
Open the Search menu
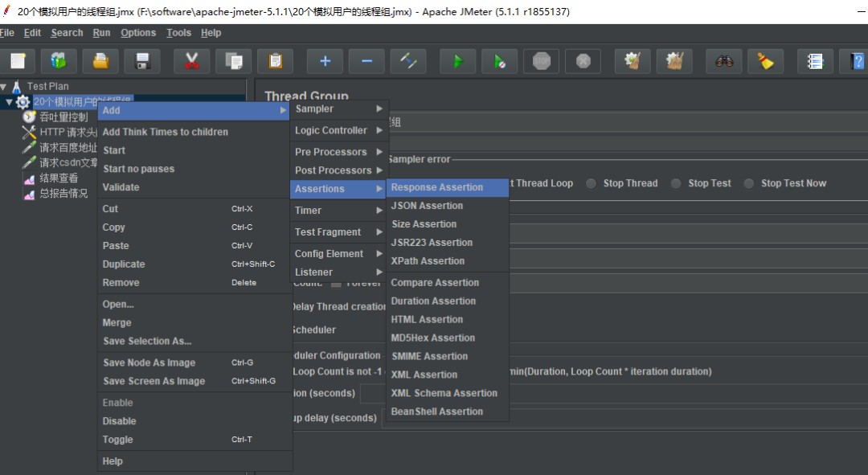[67, 33]
